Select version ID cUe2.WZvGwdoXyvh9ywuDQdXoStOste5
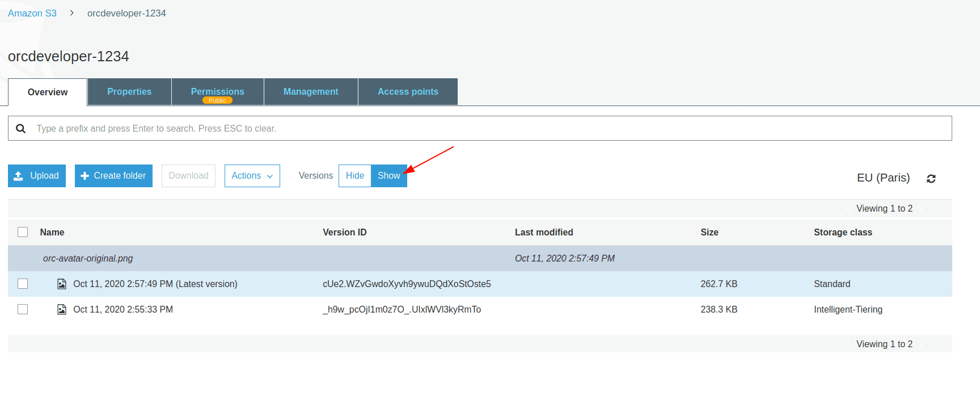The width and height of the screenshot is (980, 413). pos(407,284)
